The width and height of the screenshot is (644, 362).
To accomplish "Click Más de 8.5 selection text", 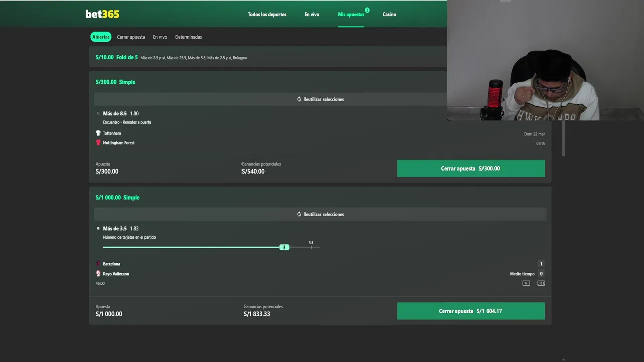I will (x=115, y=114).
